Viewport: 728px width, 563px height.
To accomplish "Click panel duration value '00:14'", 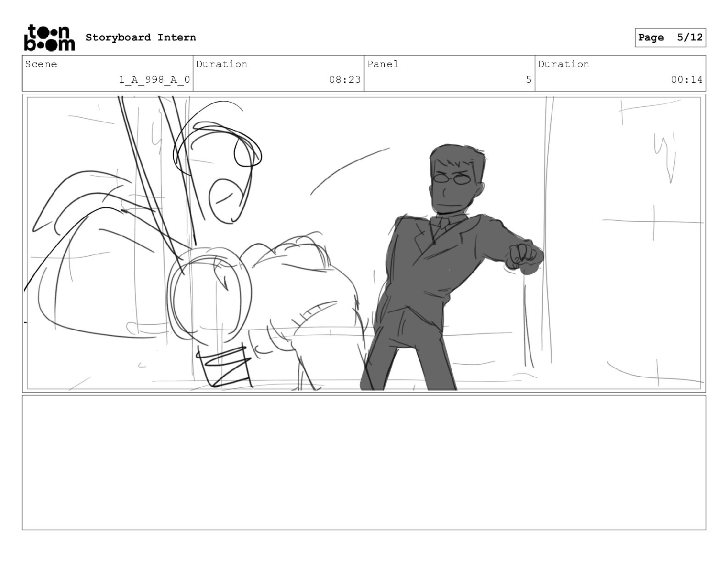I will click(687, 80).
